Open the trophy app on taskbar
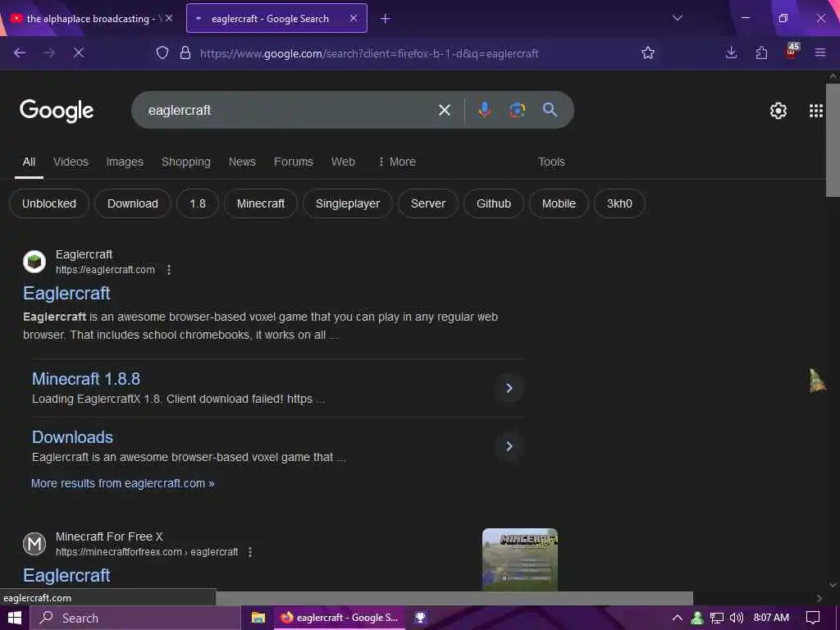The image size is (840, 630). [421, 618]
